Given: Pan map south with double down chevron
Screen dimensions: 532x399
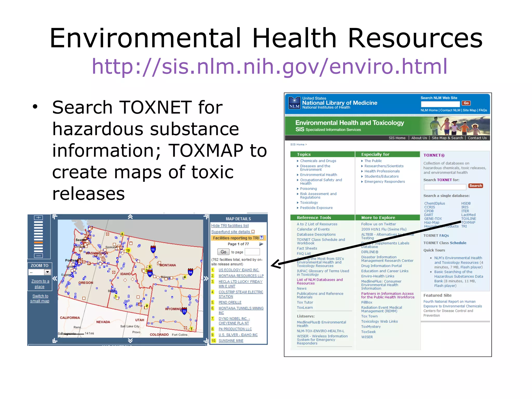Looking at the screenshot, I should pyautogui.click(x=130, y=341).
